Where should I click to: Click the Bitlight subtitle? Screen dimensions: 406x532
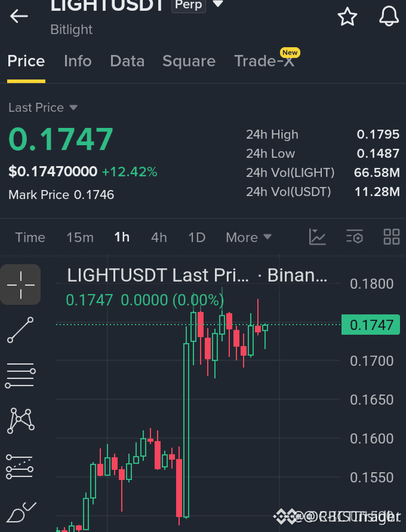[x=72, y=29]
